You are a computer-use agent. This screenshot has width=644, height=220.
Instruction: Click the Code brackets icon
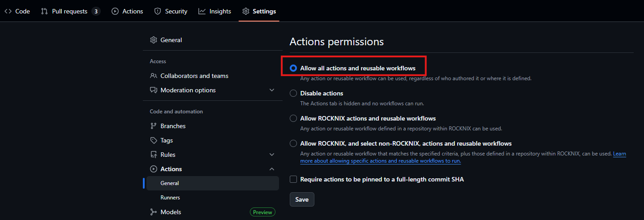(8, 11)
